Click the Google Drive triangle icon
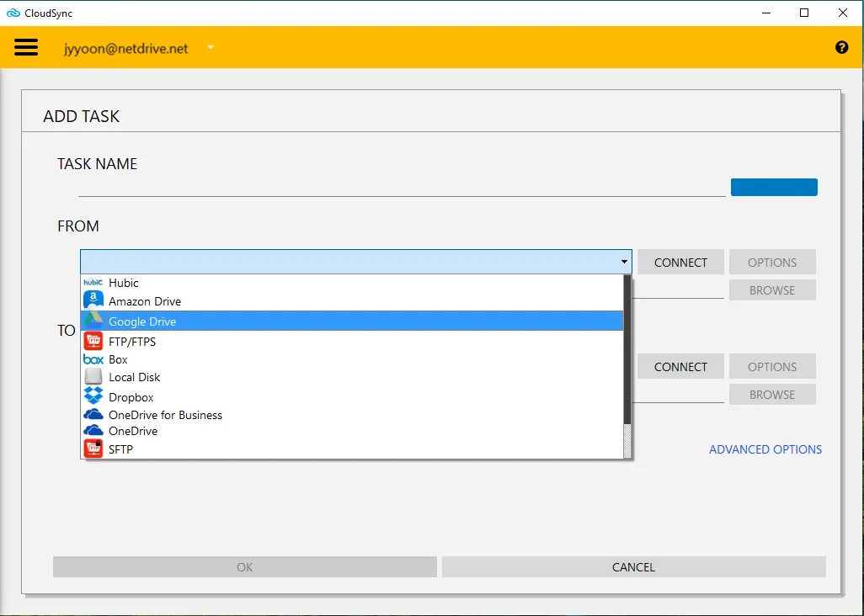Viewport: 864px width, 616px height. 93,321
